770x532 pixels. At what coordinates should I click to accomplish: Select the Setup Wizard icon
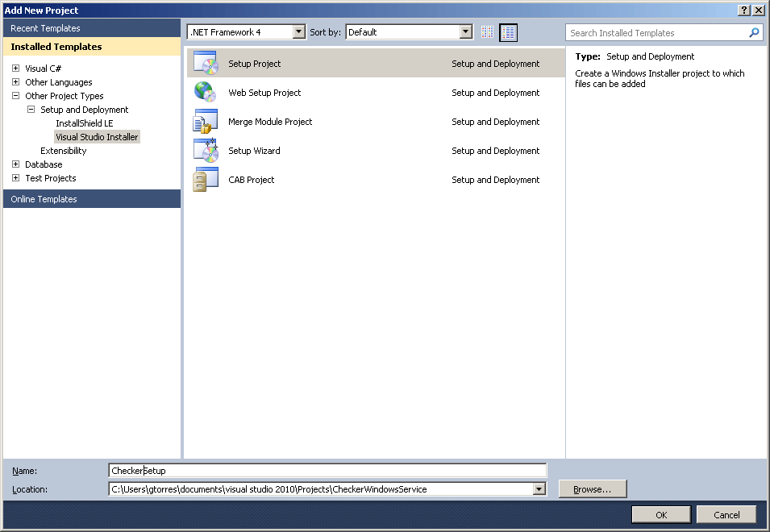pos(206,150)
